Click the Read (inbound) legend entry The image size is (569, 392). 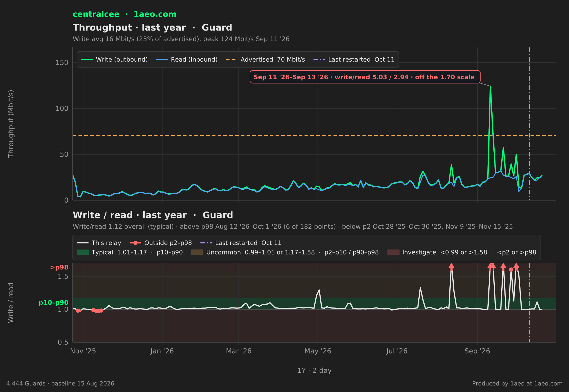pos(187,60)
